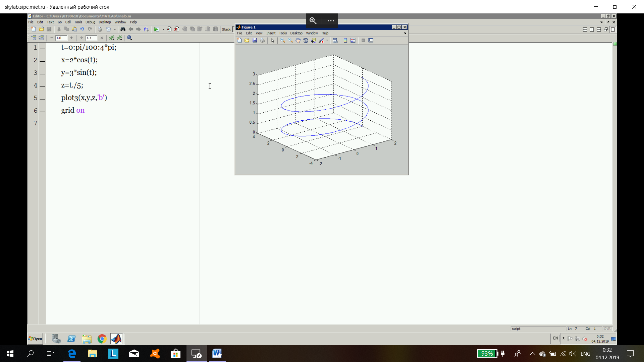Click the Evaluate cell and advance icon

(41, 38)
